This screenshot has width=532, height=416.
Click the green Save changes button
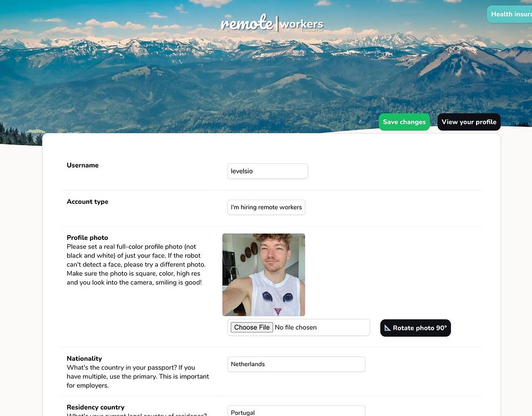click(404, 122)
